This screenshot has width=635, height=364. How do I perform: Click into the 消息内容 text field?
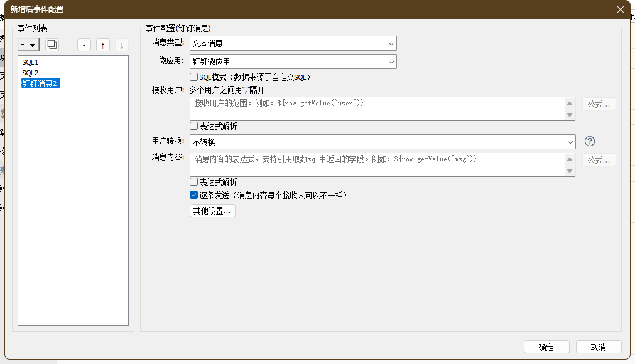377,165
